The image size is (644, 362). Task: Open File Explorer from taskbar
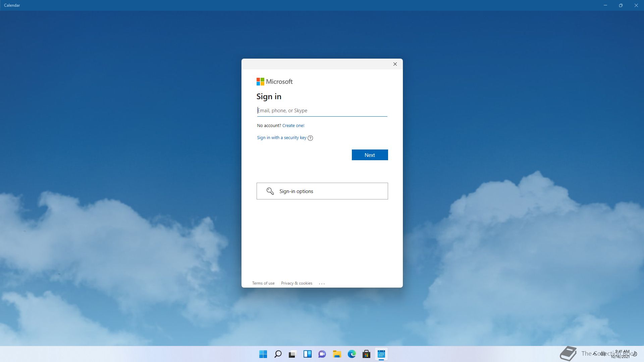(337, 354)
